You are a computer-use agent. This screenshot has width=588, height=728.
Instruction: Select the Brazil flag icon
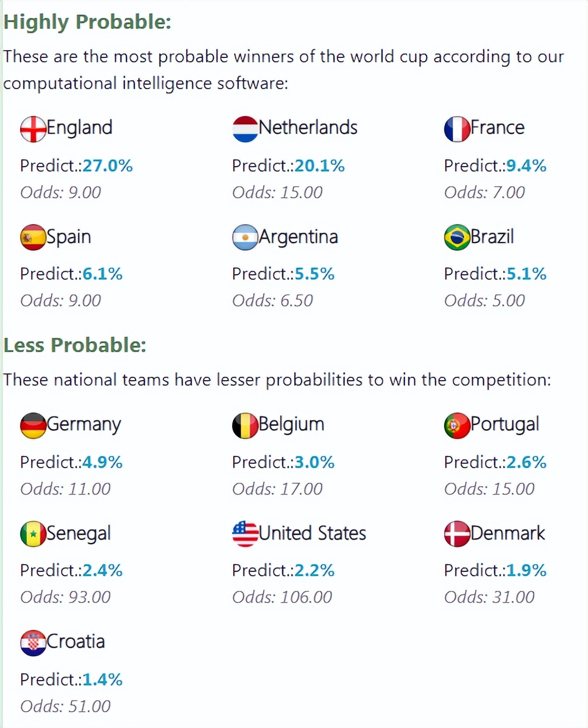coord(457,237)
